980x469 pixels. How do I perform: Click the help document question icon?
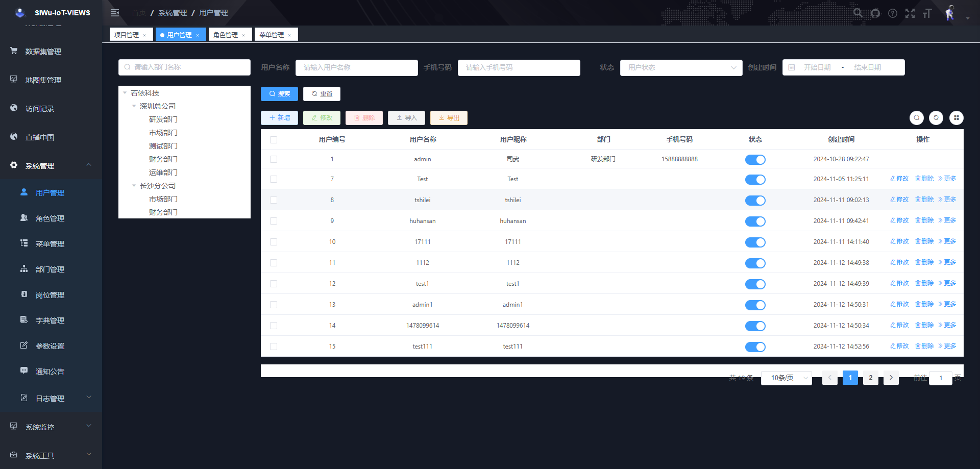point(893,13)
